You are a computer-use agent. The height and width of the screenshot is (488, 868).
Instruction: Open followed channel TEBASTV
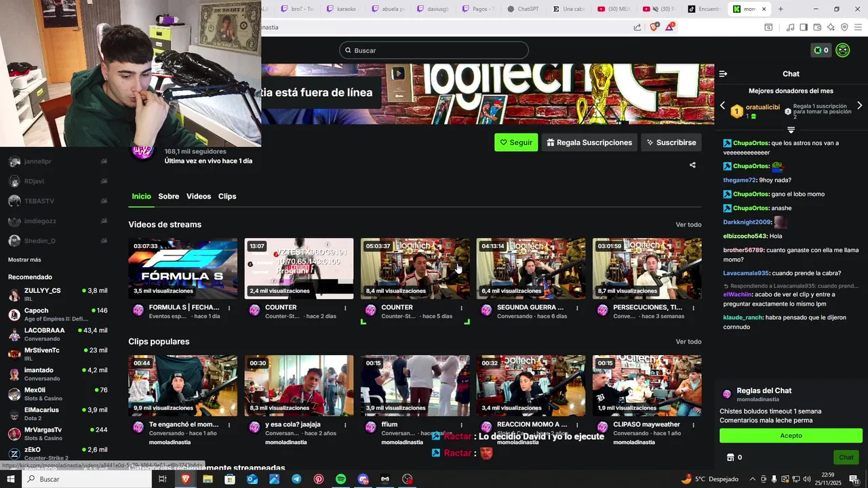(x=58, y=201)
